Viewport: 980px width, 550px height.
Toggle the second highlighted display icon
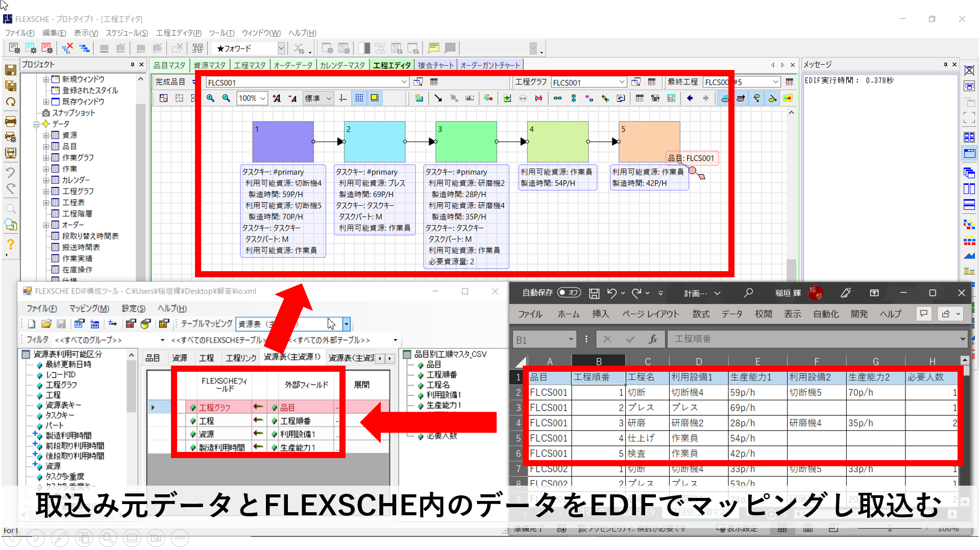(741, 98)
